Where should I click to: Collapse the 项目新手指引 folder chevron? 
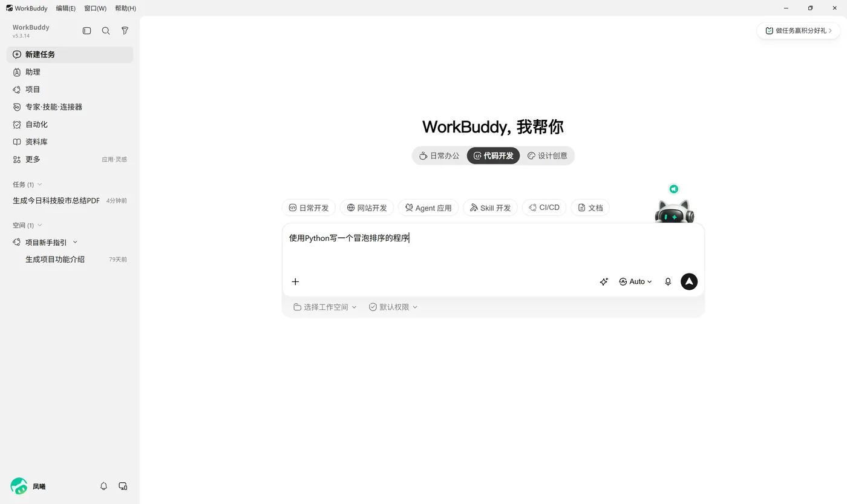(75, 242)
